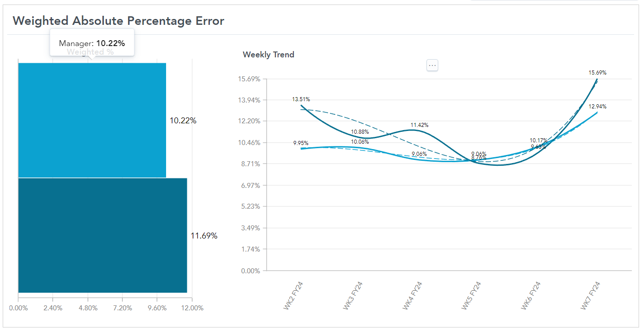Click the Weekly Trend chart title
Screen dimensions: 644x332
click(269, 55)
